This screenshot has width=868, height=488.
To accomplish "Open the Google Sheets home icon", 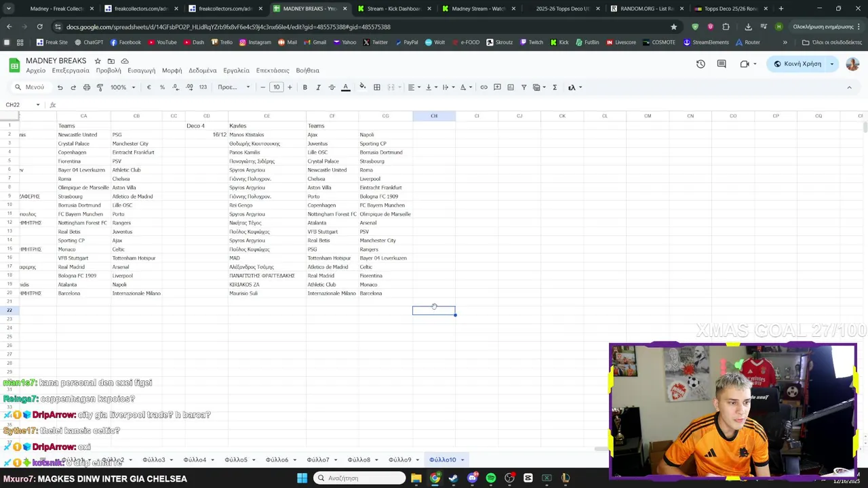I will point(14,65).
